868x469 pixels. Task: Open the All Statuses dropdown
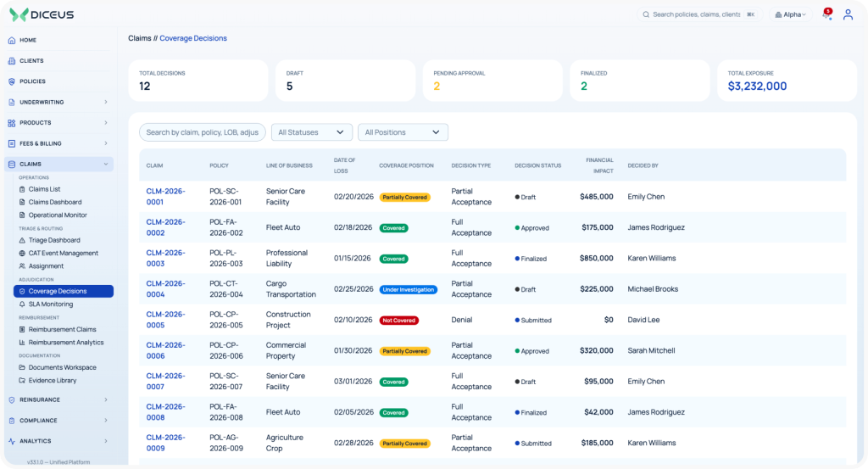tap(312, 132)
